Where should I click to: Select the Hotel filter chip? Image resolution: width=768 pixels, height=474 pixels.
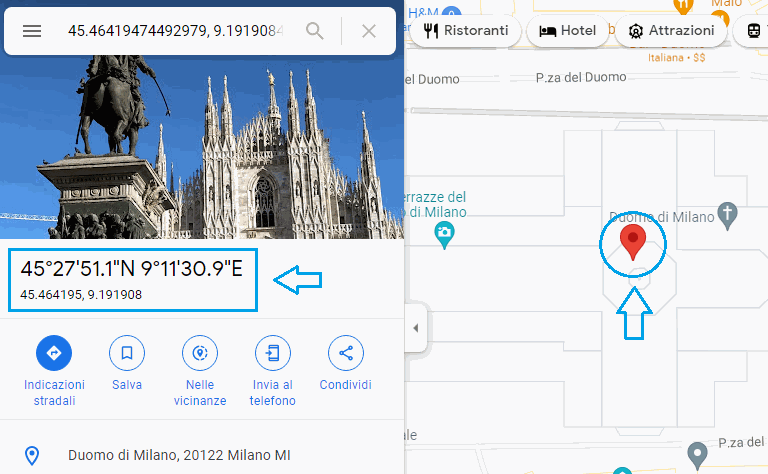tap(567, 30)
